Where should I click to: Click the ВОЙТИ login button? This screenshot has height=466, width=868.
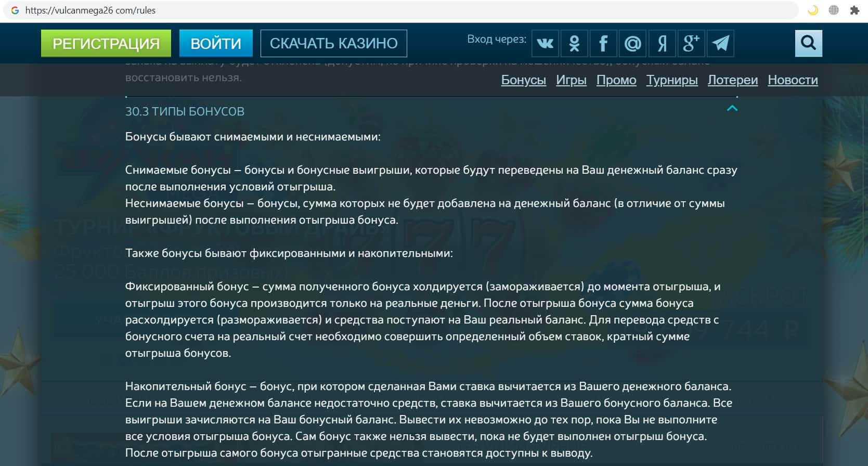216,43
